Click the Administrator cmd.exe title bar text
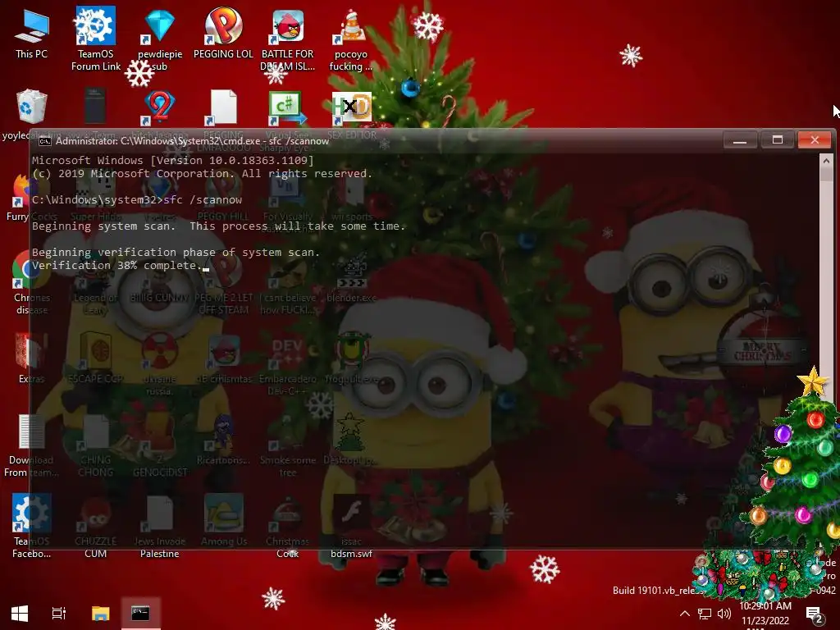840x630 pixels. (x=192, y=141)
